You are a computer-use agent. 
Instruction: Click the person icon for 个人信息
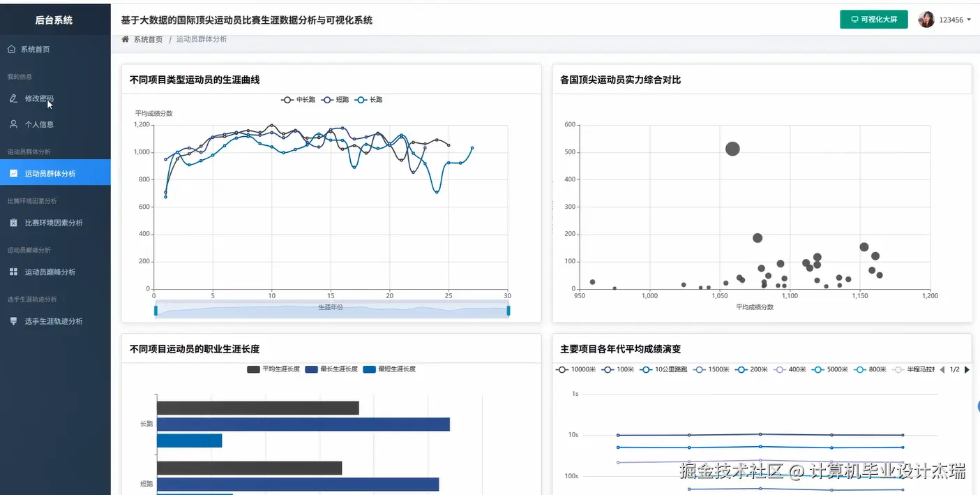click(13, 124)
